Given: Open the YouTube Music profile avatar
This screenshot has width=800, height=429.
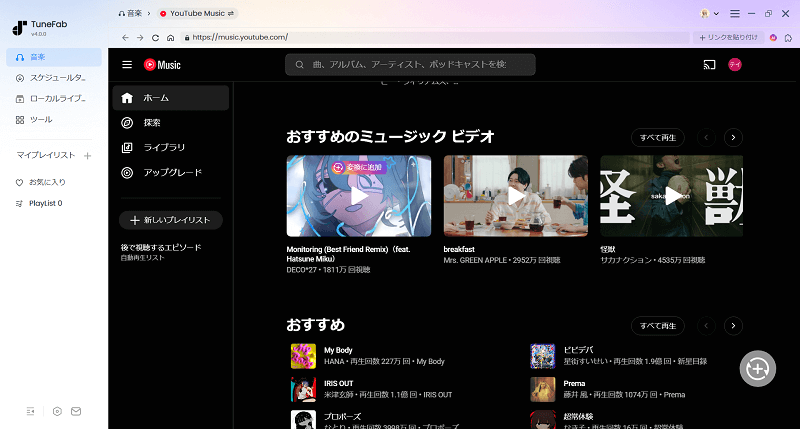Looking at the screenshot, I should pos(735,65).
